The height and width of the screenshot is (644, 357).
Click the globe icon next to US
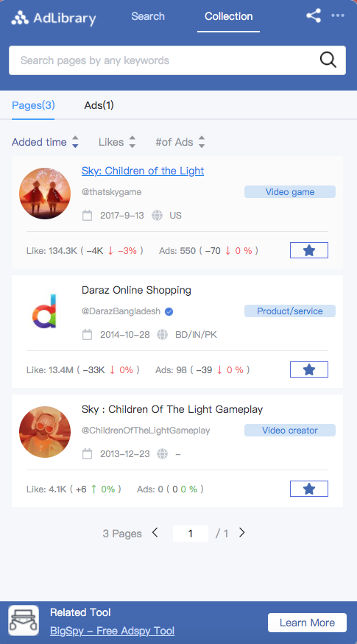pos(158,215)
